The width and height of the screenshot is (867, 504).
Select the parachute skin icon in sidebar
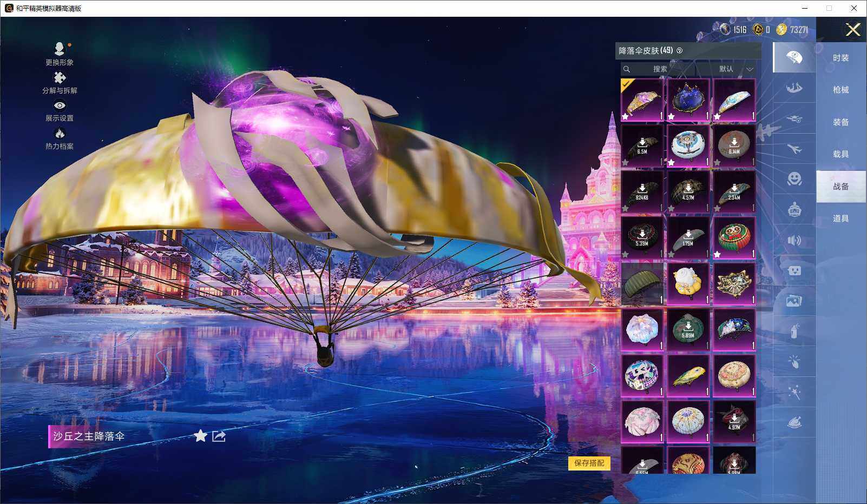[x=794, y=57]
